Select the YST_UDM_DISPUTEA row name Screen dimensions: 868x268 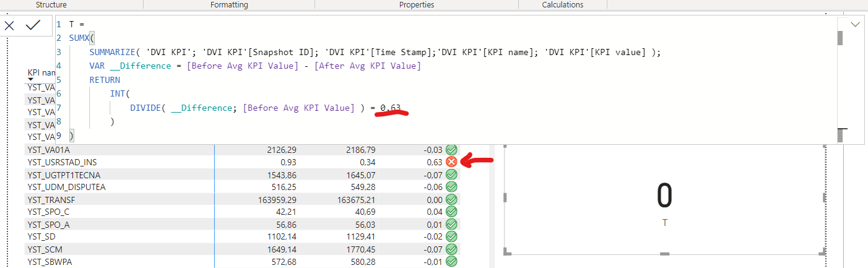coord(66,187)
